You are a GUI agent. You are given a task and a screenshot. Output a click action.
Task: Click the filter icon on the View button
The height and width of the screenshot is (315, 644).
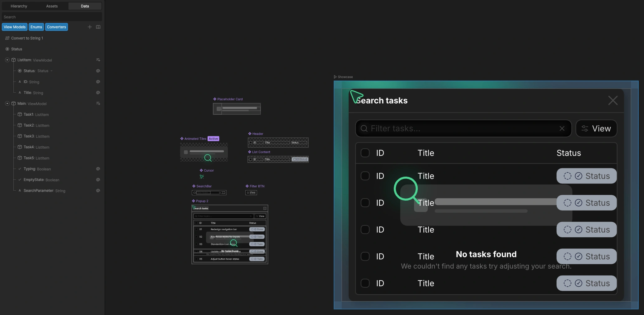point(584,128)
